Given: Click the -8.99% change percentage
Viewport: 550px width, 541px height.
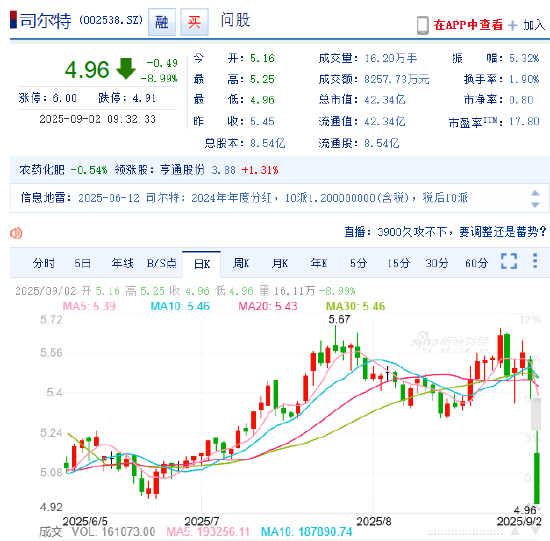Looking at the screenshot, I should [159, 78].
